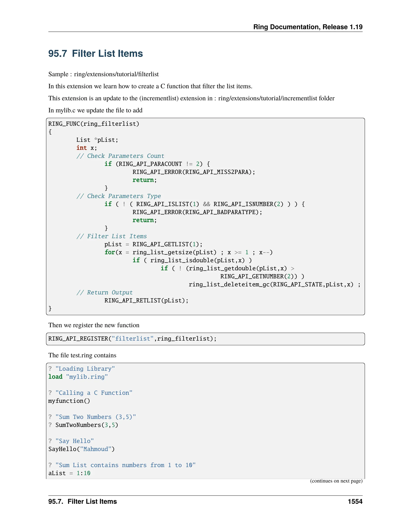This screenshot has height=532, width=411.
Task: Click the code line 'List *pList;'
Action: [x=97, y=140]
